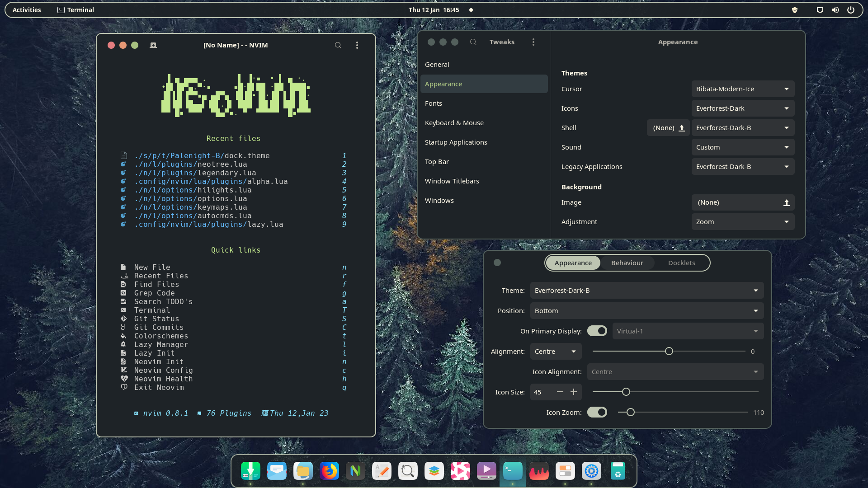Open the Sound theme dropdown

tap(743, 147)
